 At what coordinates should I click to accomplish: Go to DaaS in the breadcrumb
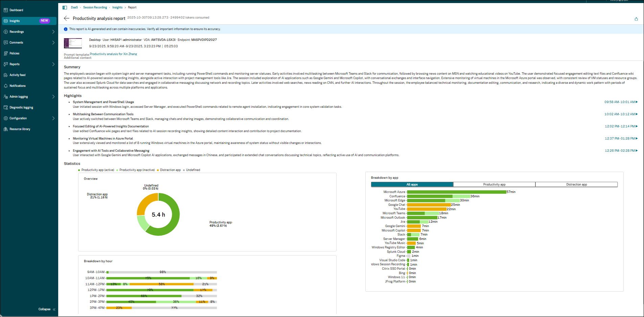[74, 7]
